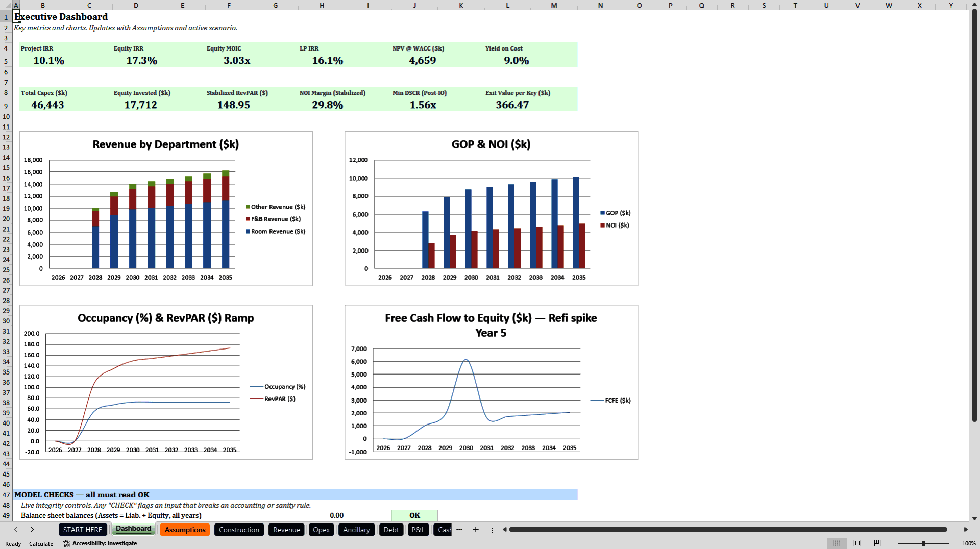Go to the Opex sheet tab
The image size is (980, 549).
pos(321,530)
